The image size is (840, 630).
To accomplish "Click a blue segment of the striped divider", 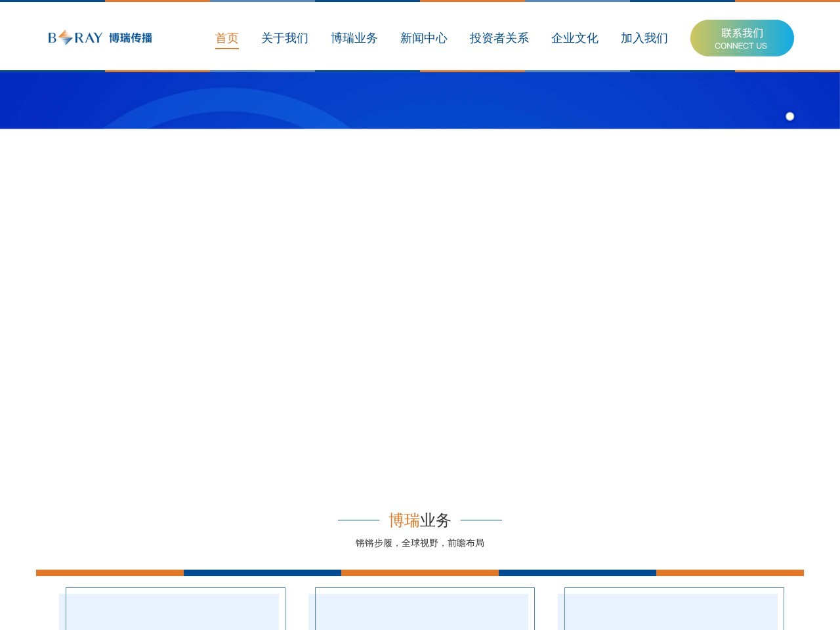I will pos(262,572).
